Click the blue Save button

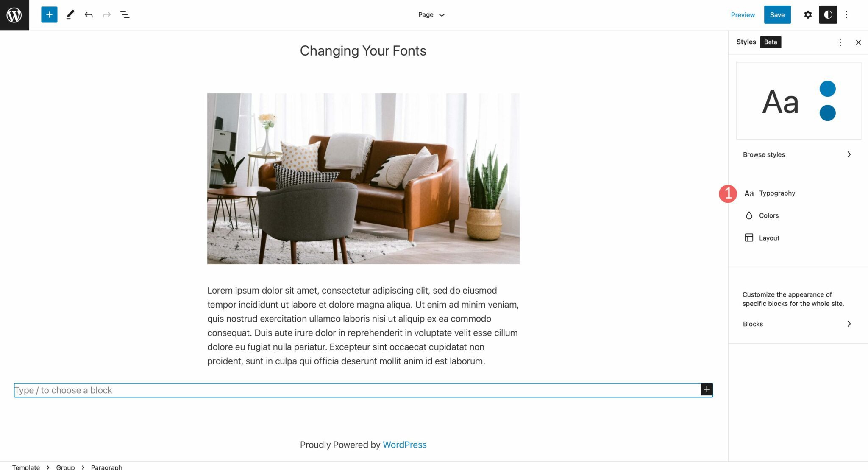click(777, 14)
